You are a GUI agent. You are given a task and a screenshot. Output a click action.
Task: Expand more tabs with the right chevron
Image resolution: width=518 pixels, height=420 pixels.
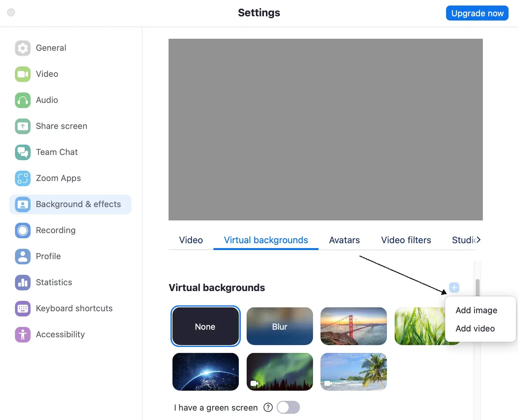point(478,240)
